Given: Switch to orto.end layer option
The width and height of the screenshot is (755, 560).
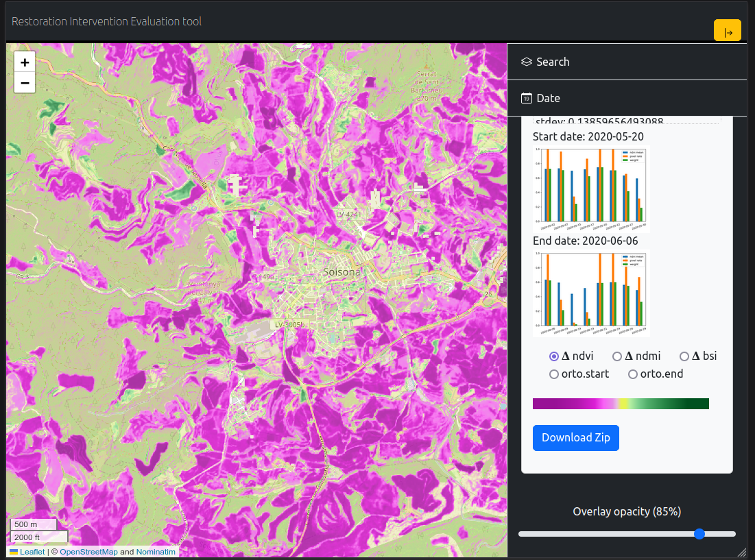Looking at the screenshot, I should coord(633,374).
